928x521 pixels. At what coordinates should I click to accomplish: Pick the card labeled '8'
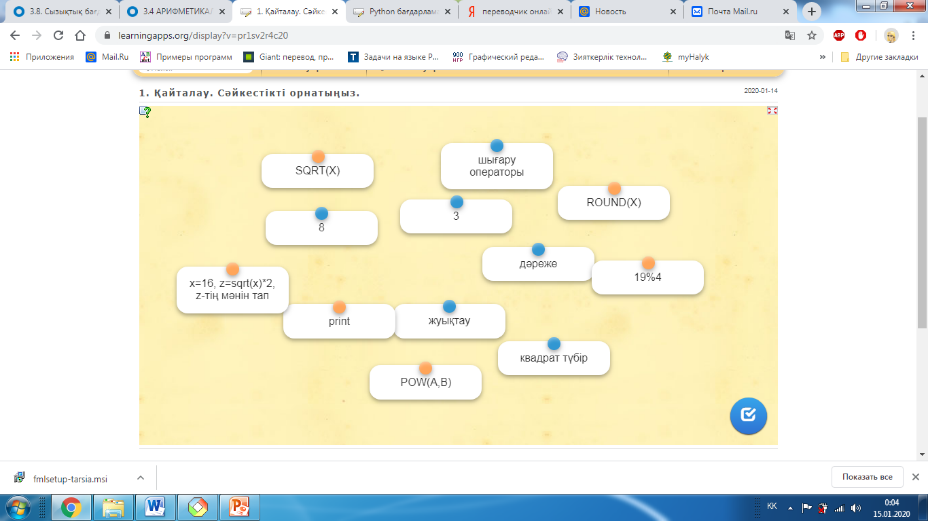pyautogui.click(x=321, y=227)
